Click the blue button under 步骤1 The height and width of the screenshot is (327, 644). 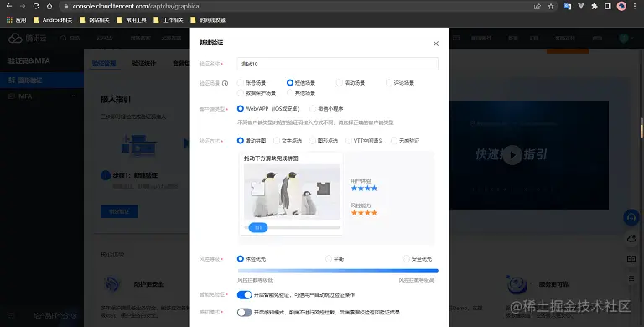tap(119, 212)
